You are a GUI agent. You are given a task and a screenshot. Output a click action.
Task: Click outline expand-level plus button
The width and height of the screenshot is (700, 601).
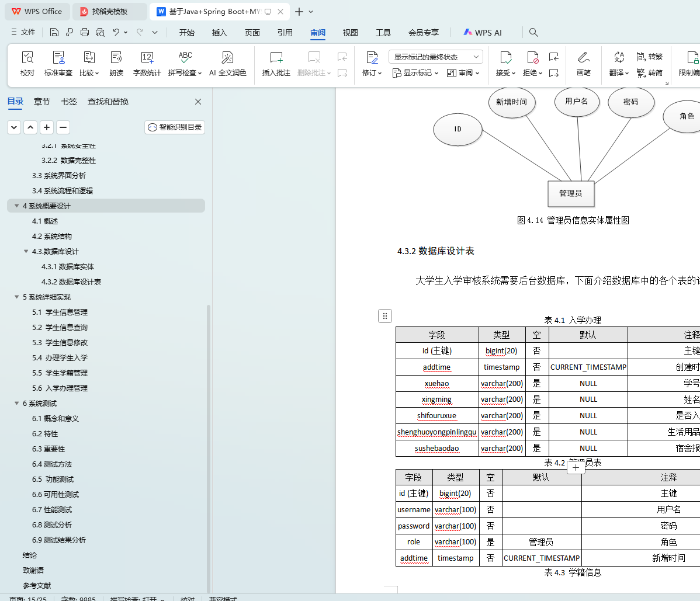(46, 127)
